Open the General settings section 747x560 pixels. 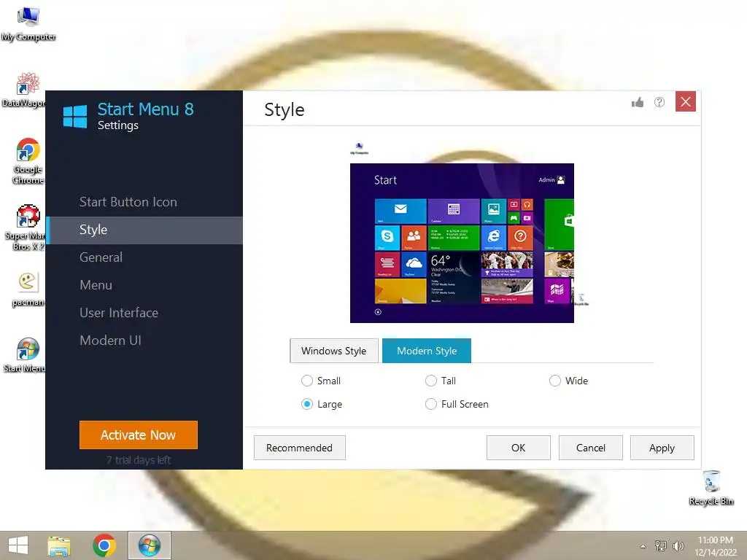[144, 257]
